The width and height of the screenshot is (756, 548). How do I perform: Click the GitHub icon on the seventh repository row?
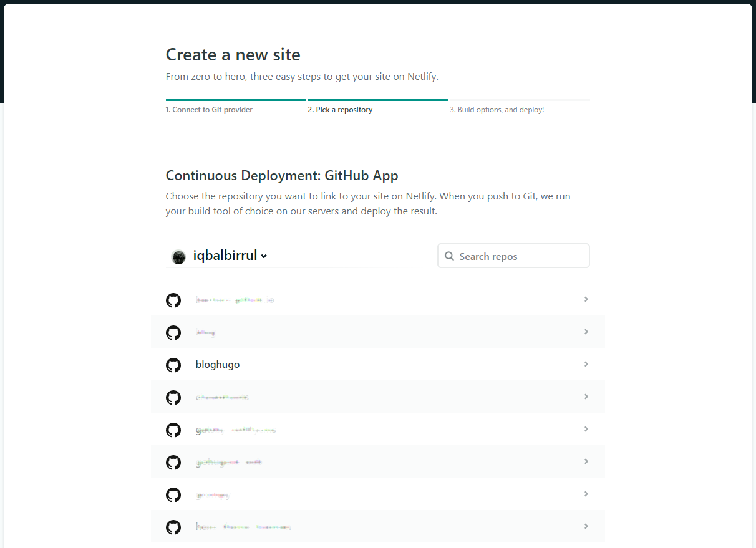click(173, 494)
